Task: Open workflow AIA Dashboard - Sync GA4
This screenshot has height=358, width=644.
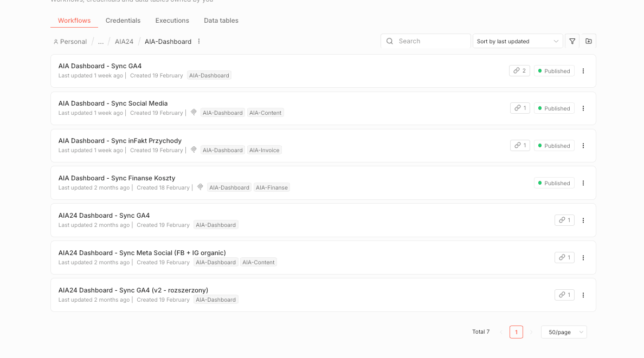Action: pos(100,66)
